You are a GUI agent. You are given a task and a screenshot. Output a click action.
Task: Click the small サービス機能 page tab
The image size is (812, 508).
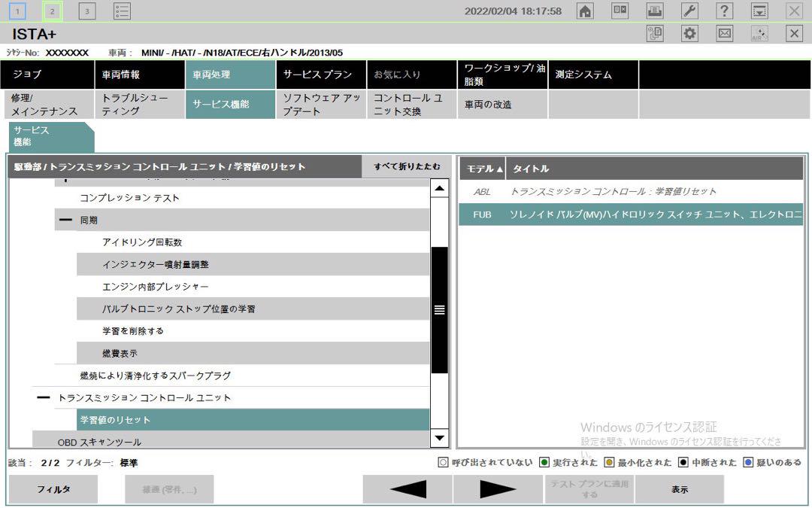pyautogui.click(x=51, y=136)
